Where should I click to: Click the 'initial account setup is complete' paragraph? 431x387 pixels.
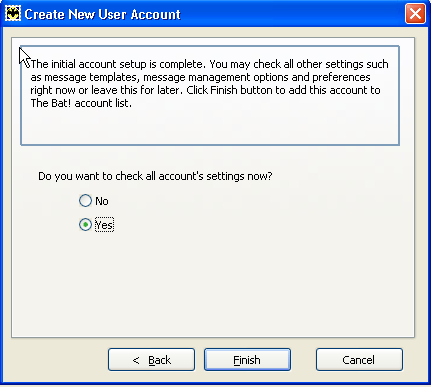(209, 83)
